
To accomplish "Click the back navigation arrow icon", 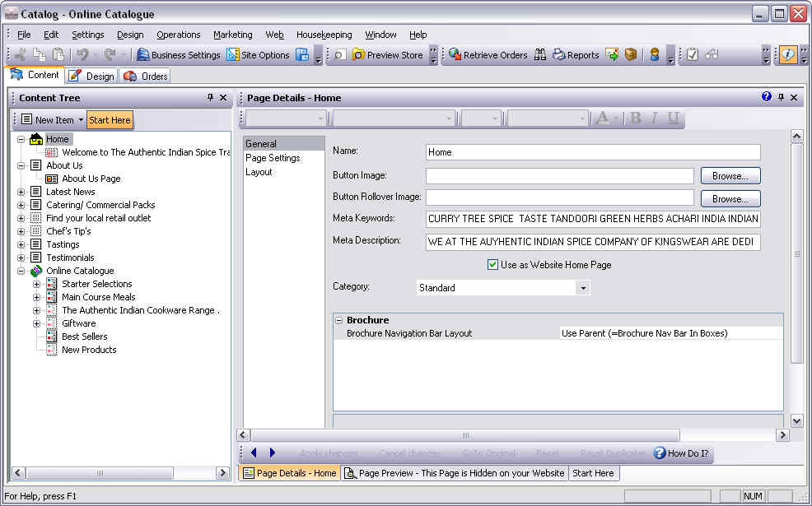I will [x=254, y=453].
